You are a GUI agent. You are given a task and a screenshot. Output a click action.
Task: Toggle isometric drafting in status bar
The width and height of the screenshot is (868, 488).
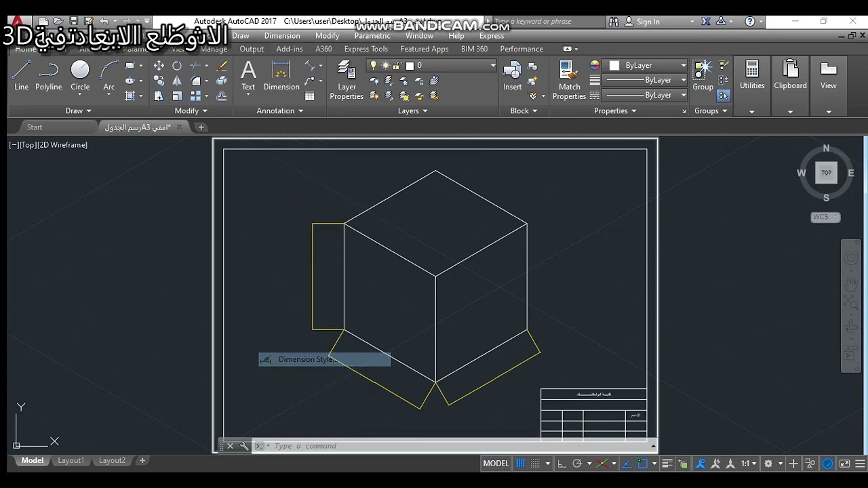pos(601,464)
